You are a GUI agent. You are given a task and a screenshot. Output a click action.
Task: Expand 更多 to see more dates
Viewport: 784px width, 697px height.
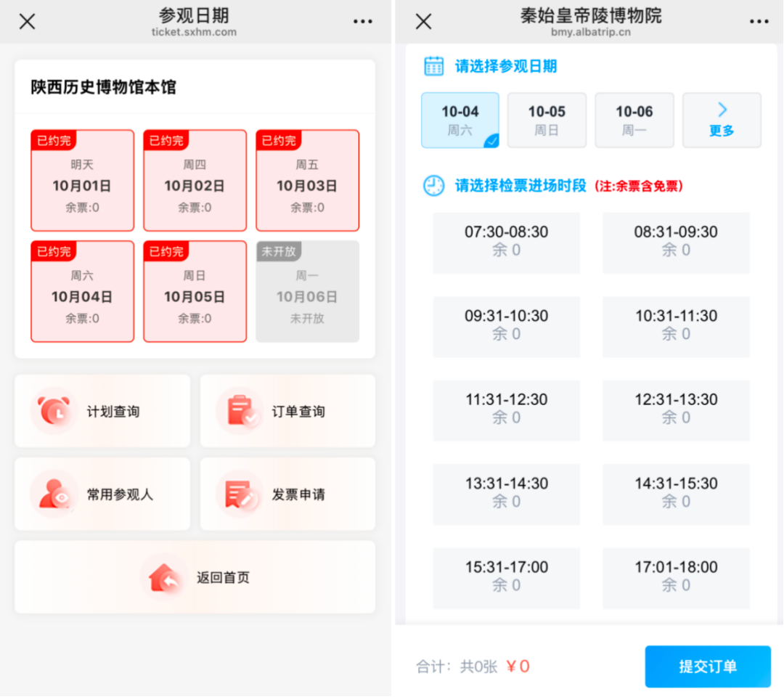tap(722, 120)
